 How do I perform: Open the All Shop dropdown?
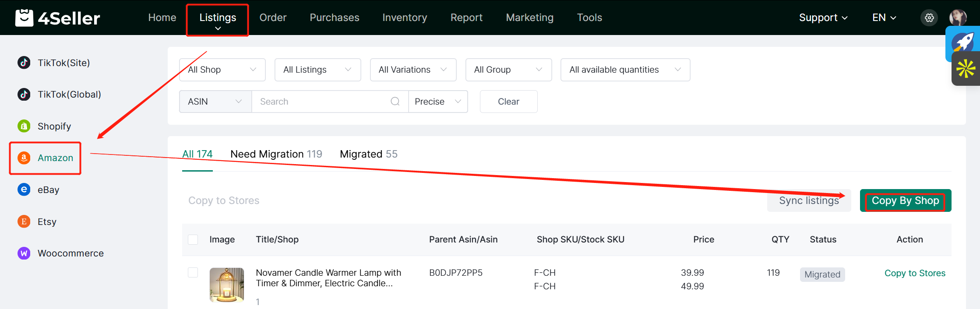(222, 70)
